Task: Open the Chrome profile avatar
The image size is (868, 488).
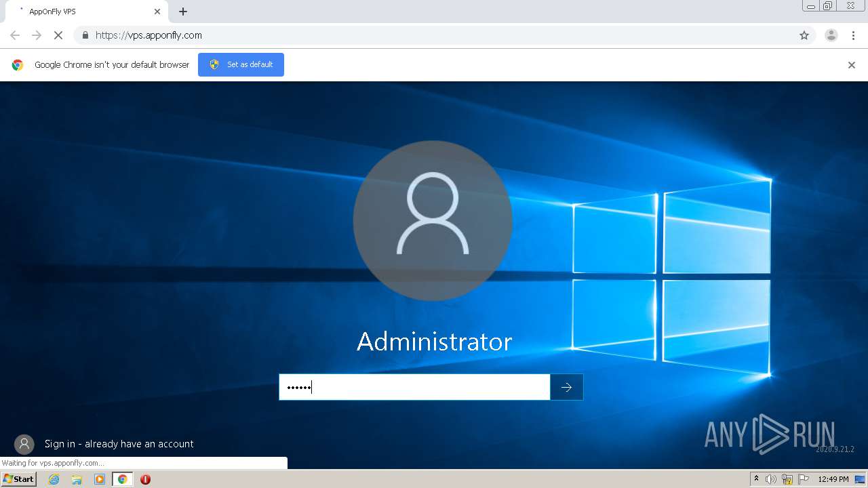Action: click(831, 35)
